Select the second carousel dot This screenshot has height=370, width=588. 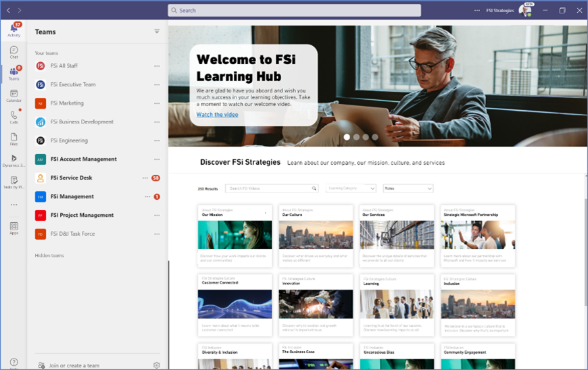[x=356, y=137]
